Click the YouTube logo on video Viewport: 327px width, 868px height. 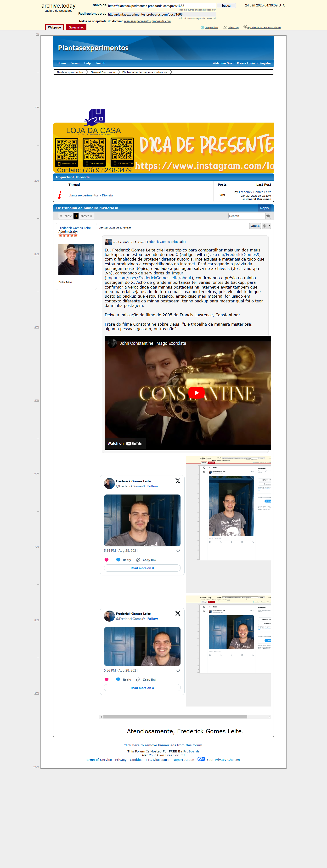[x=134, y=443]
